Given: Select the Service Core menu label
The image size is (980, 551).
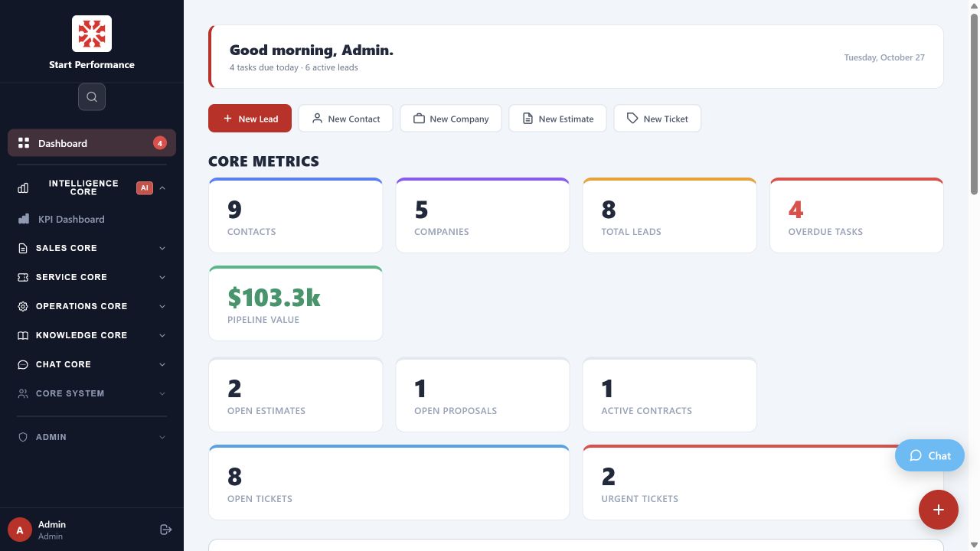Looking at the screenshot, I should click(x=71, y=277).
